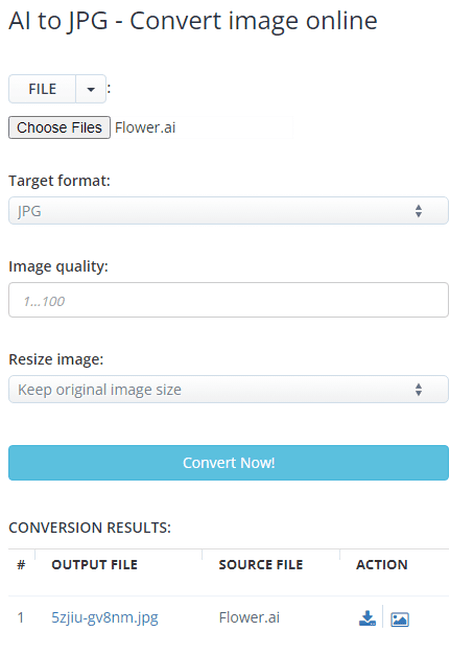The width and height of the screenshot is (450, 655).
Task: Click the OUTPUT FILE column header
Action: pos(94,565)
